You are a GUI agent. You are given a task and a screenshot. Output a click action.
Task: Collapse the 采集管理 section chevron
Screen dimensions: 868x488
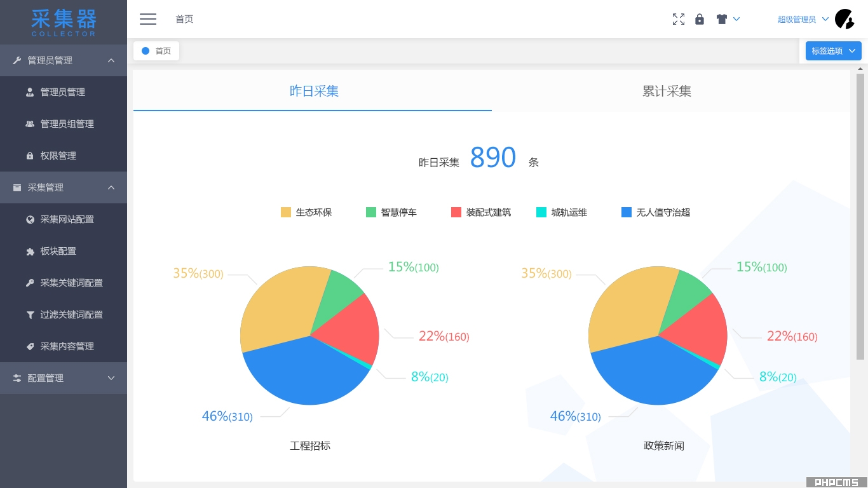click(111, 187)
